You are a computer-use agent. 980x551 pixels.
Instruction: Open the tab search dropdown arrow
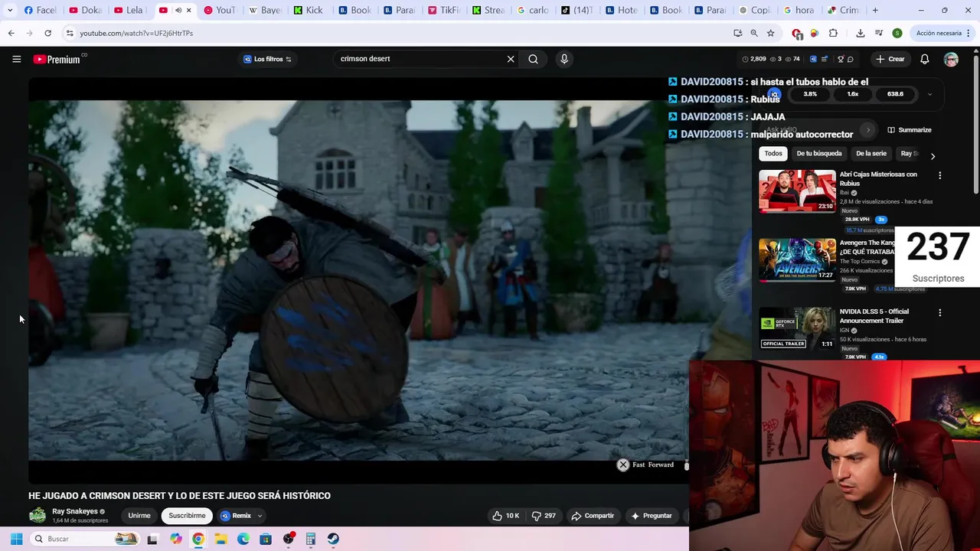pos(9,10)
